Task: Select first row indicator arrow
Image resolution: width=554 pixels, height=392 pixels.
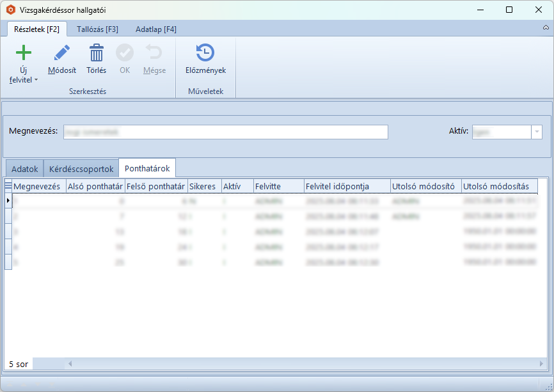Action: pos(8,200)
